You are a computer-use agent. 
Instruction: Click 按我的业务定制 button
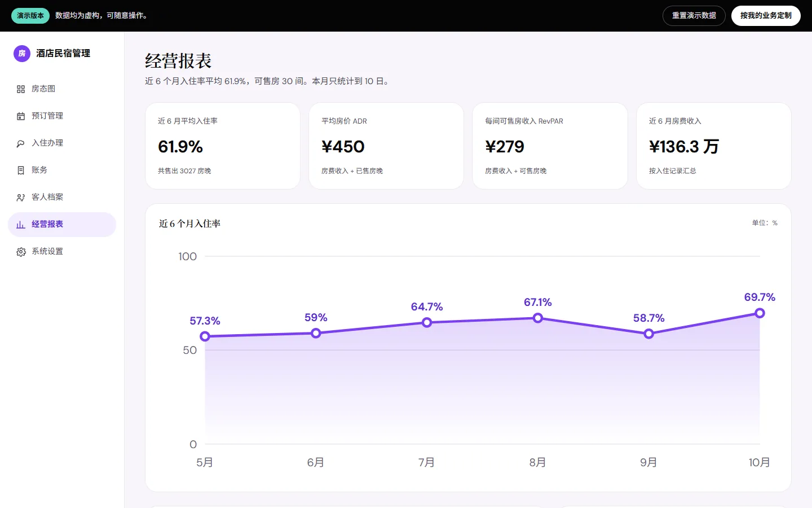pos(766,16)
